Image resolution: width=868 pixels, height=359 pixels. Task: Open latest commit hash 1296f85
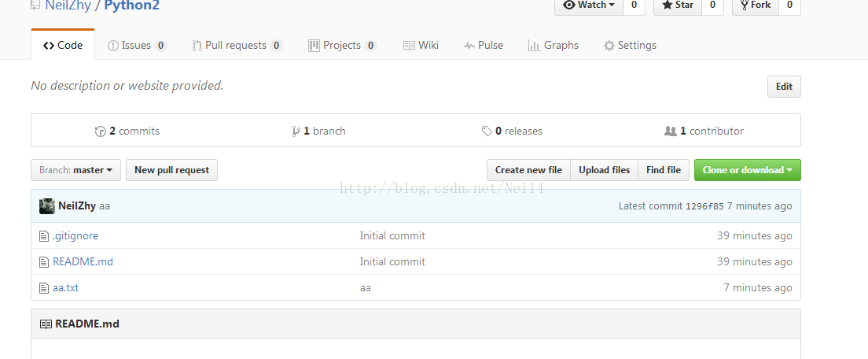pos(704,206)
